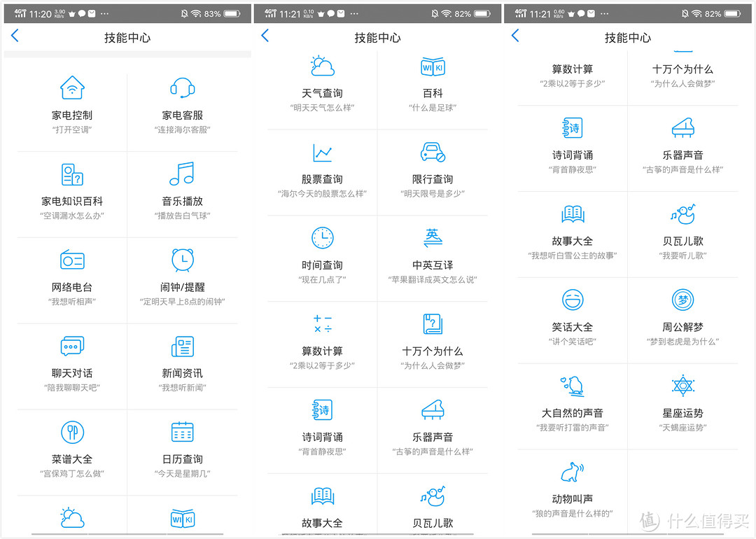Tap the Wi-Fi icon in the 11:20 status bar
The width and height of the screenshot is (756, 539).
point(196,13)
